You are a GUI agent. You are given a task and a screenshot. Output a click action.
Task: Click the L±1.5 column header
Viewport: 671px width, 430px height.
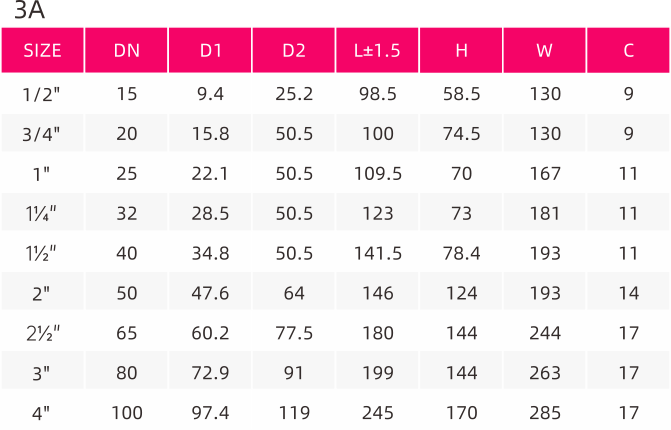[377, 50]
